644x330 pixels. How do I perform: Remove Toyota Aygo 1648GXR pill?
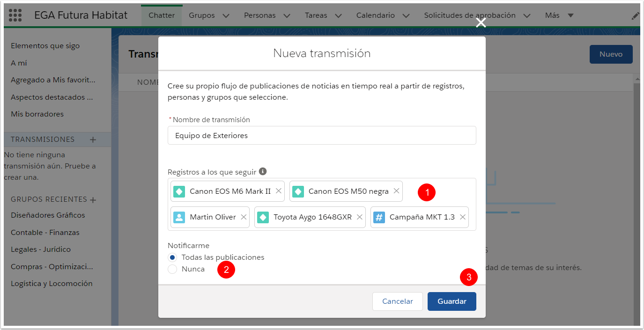pos(360,217)
